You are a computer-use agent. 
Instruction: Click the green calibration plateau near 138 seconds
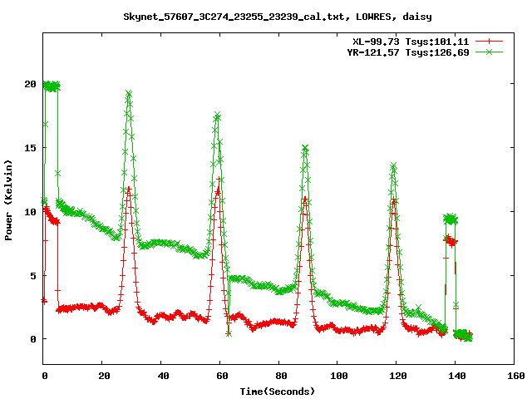451,219
